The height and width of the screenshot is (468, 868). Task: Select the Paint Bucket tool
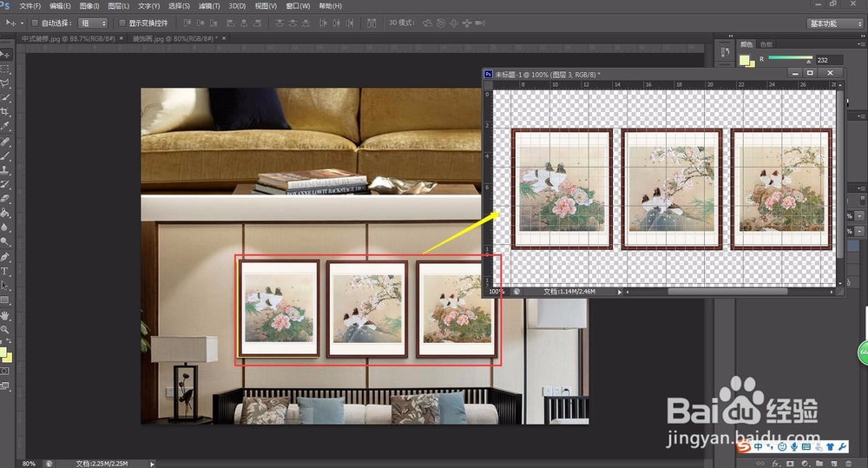click(x=5, y=213)
